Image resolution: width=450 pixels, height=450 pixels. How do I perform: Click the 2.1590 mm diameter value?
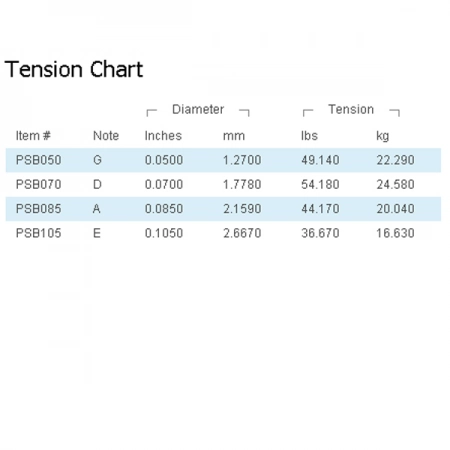[x=242, y=209]
